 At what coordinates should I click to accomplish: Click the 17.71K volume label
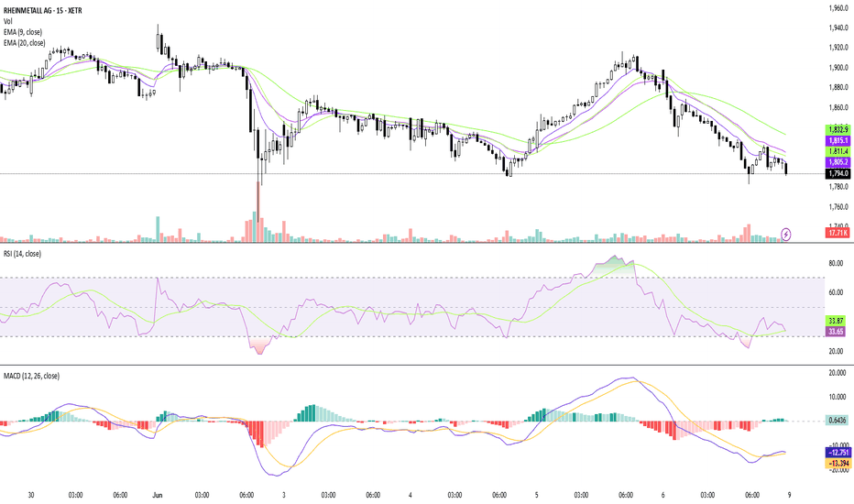pyautogui.click(x=838, y=233)
